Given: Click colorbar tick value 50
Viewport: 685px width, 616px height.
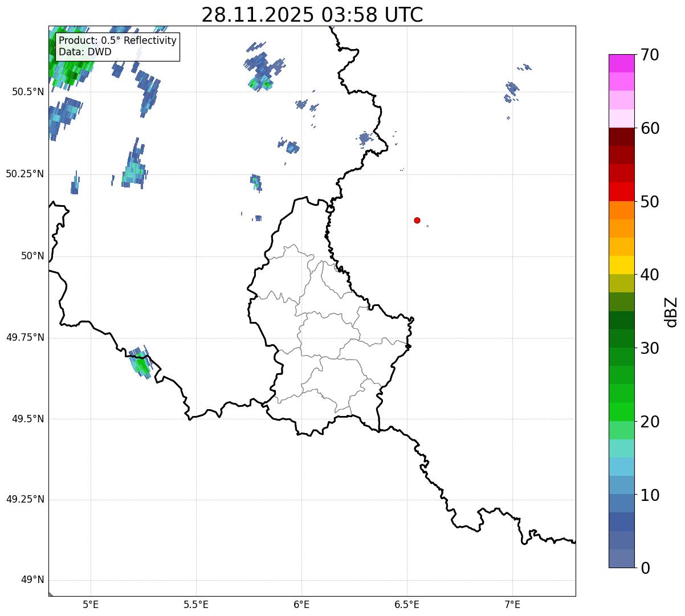Looking at the screenshot, I should 650,202.
